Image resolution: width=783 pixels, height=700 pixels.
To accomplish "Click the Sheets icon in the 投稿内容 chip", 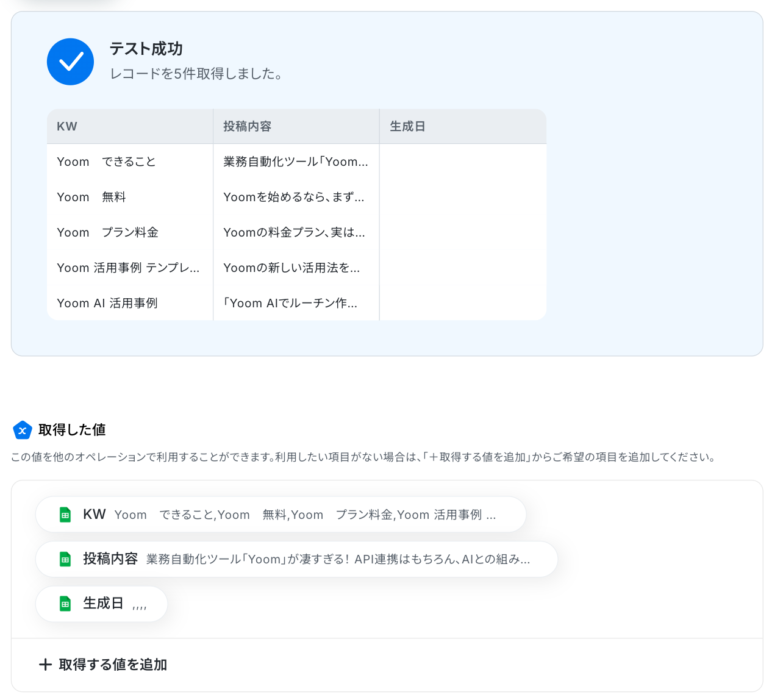I will pyautogui.click(x=65, y=559).
